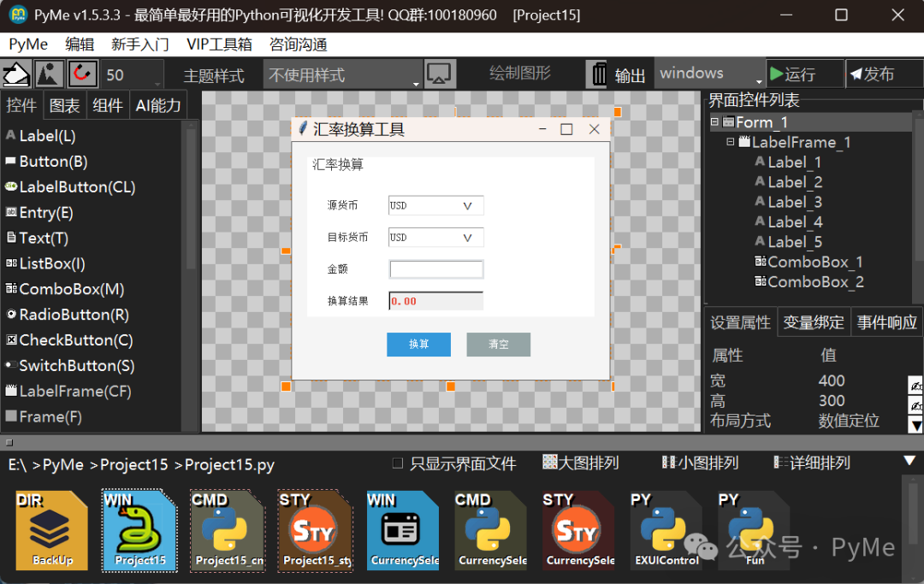Screen dimensions: 924x584
Task: Open the EXUIControl PY file icon
Action: (x=666, y=530)
